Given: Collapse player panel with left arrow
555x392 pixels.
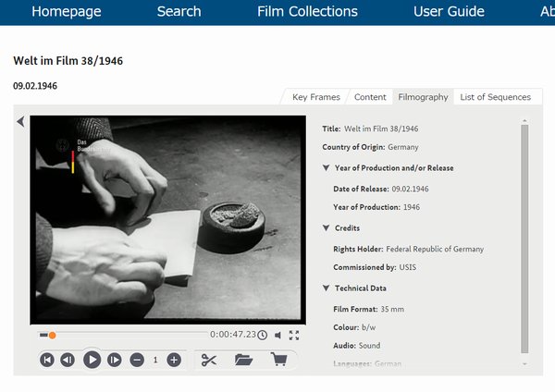Looking at the screenshot, I should (20, 121).
